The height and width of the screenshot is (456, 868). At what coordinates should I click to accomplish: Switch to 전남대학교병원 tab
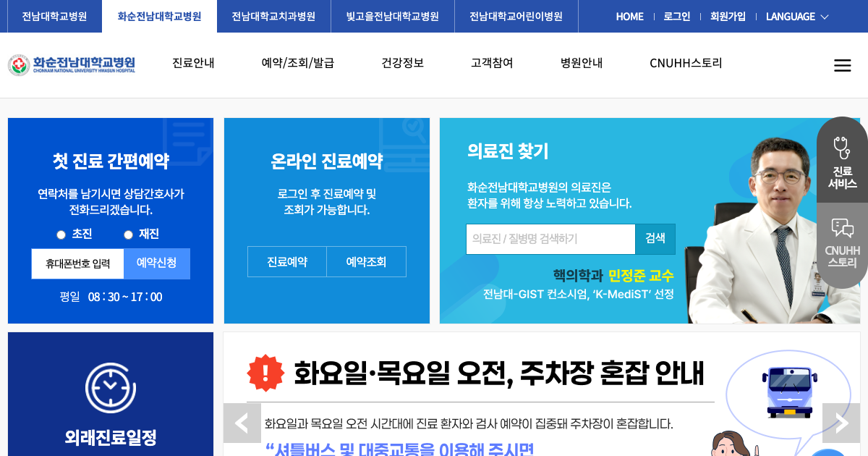tap(54, 17)
